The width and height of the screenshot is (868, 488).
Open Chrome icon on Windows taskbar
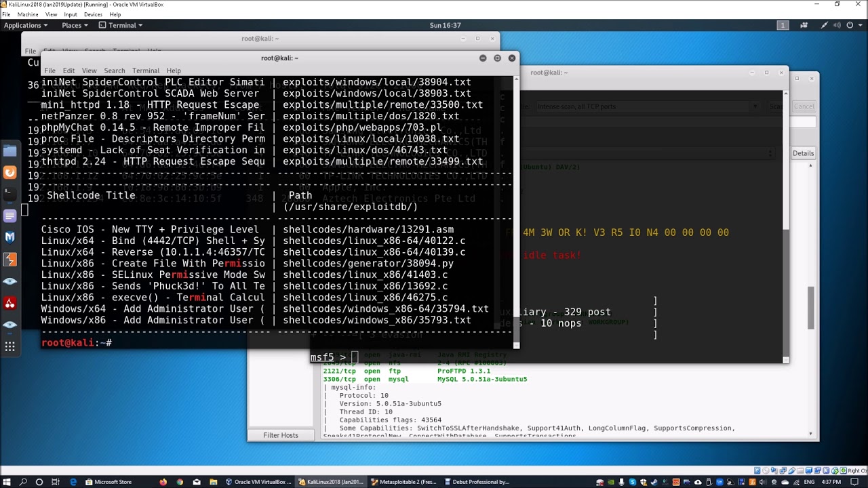180,482
